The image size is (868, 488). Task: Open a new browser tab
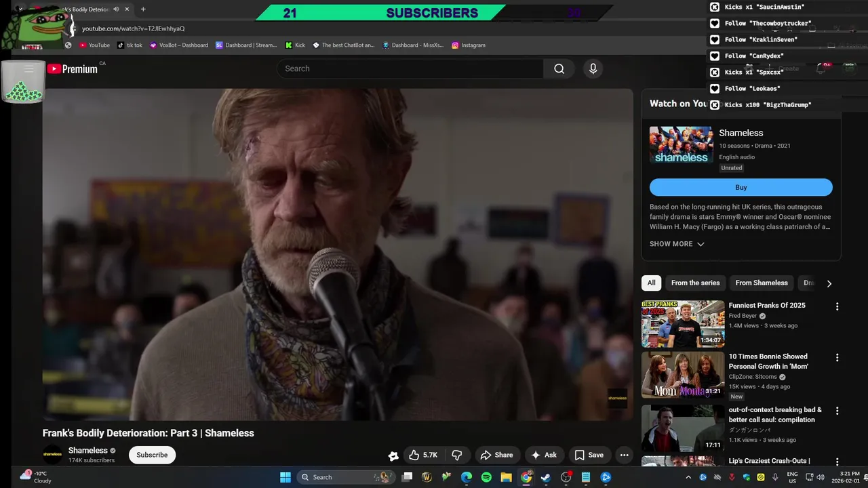pos(142,9)
